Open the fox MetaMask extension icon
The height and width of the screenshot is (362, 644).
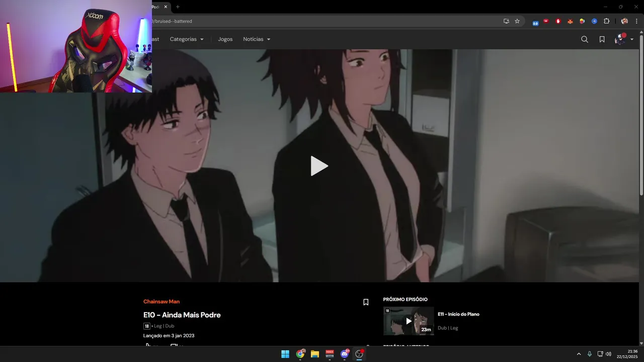click(570, 21)
